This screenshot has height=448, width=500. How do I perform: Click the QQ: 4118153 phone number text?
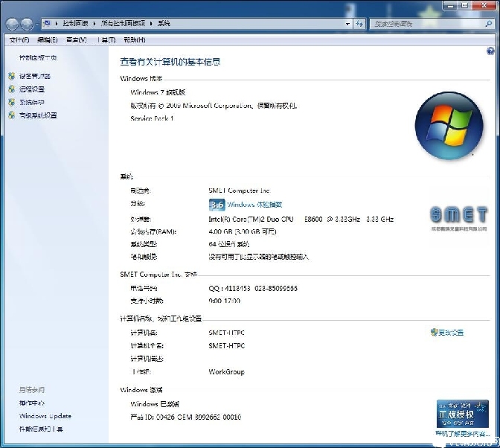click(253, 288)
